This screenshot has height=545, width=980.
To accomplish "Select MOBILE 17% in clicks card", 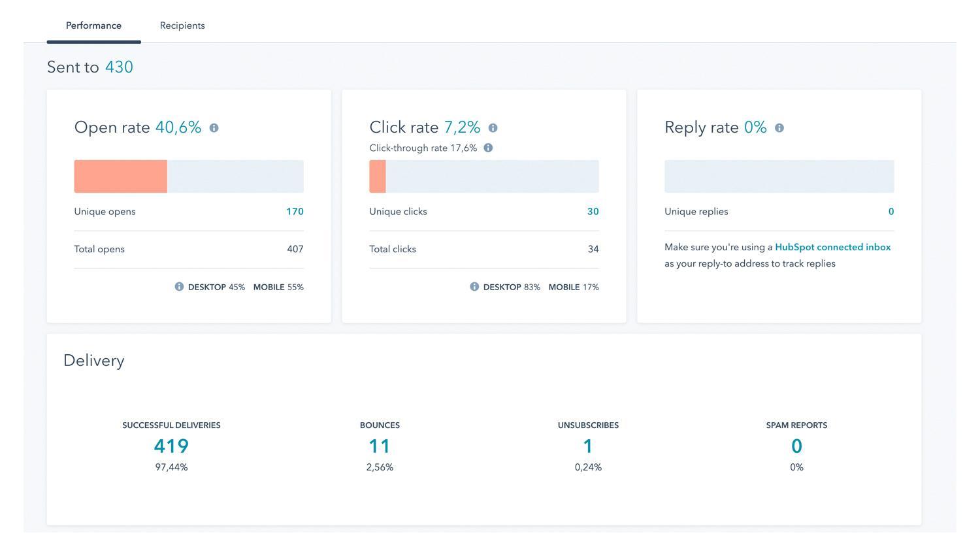I will (x=574, y=288).
